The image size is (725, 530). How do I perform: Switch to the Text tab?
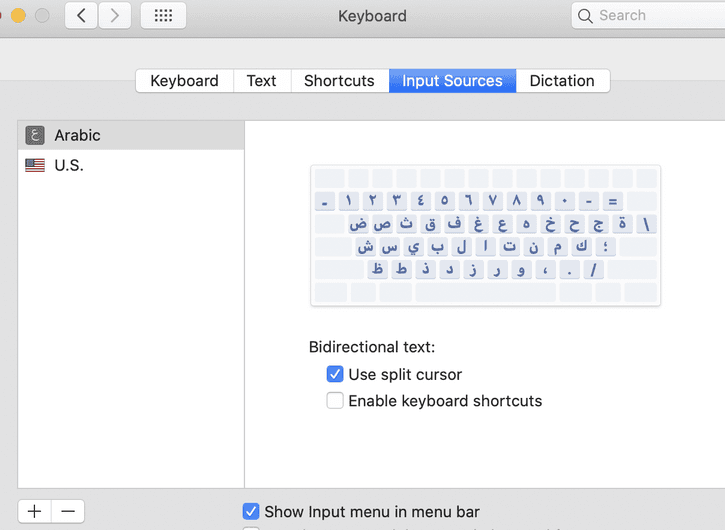[261, 81]
